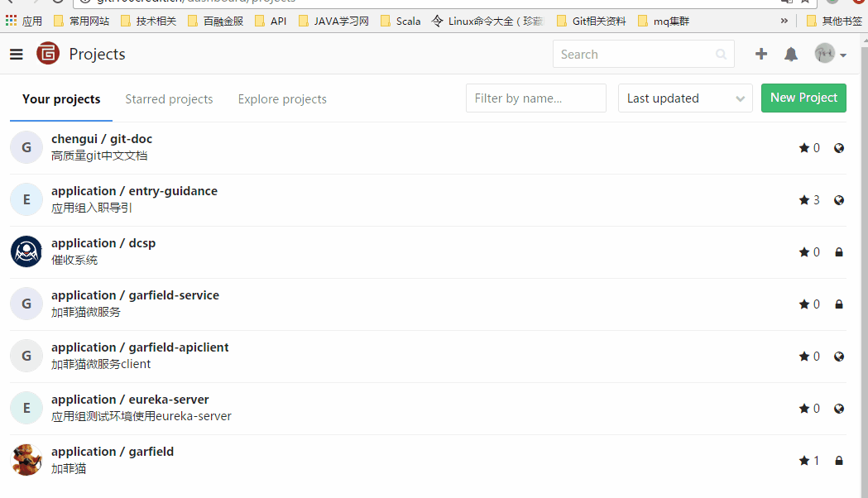Switch to Explore projects tab
Screen dimensions: 868x498
pyautogui.click(x=282, y=99)
